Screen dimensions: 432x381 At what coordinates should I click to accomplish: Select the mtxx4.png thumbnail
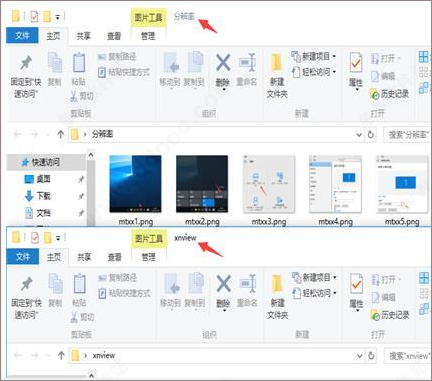[x=335, y=184]
